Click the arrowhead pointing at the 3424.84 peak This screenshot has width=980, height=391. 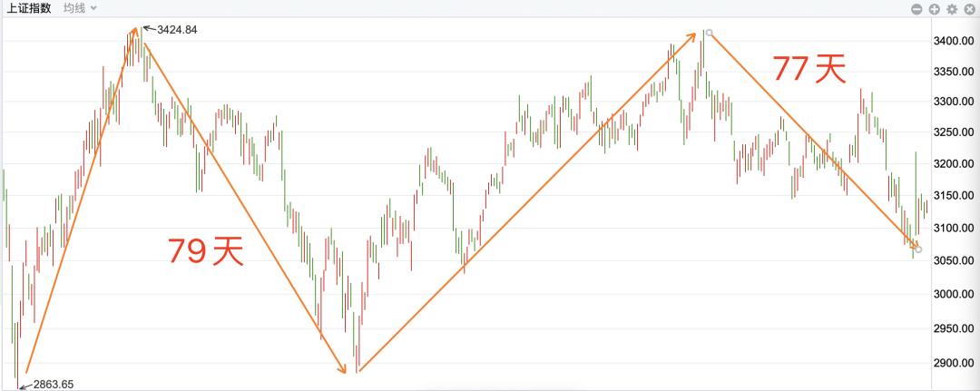tap(135, 31)
